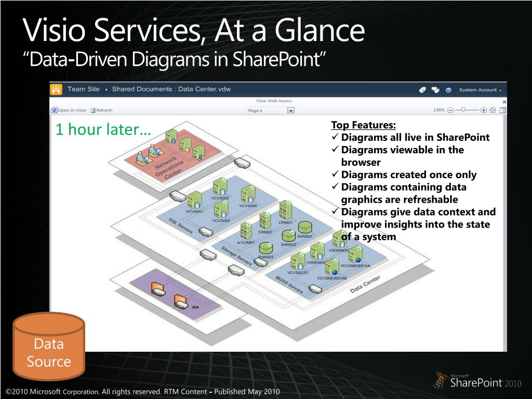Select the VCVS002 server shape
Screen dimensions: 532x399
pos(220,187)
